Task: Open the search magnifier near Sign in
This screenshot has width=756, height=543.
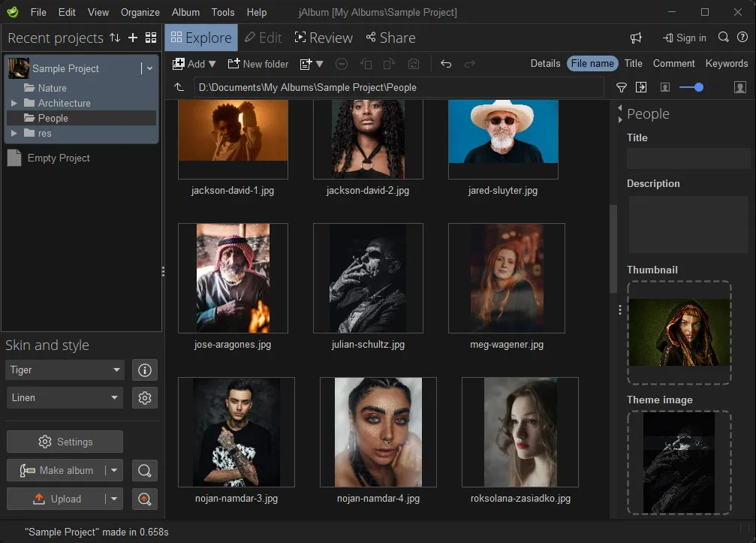Action: tap(722, 38)
